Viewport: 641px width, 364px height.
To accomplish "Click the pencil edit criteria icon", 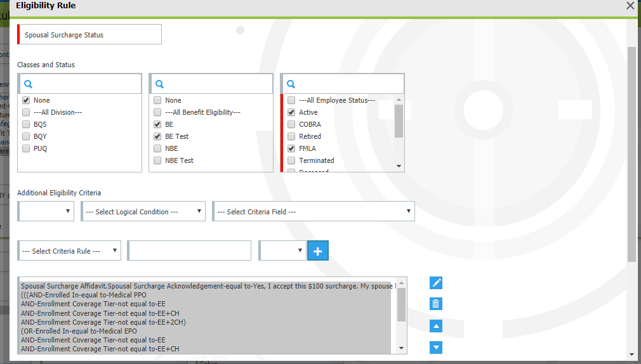I will (435, 283).
